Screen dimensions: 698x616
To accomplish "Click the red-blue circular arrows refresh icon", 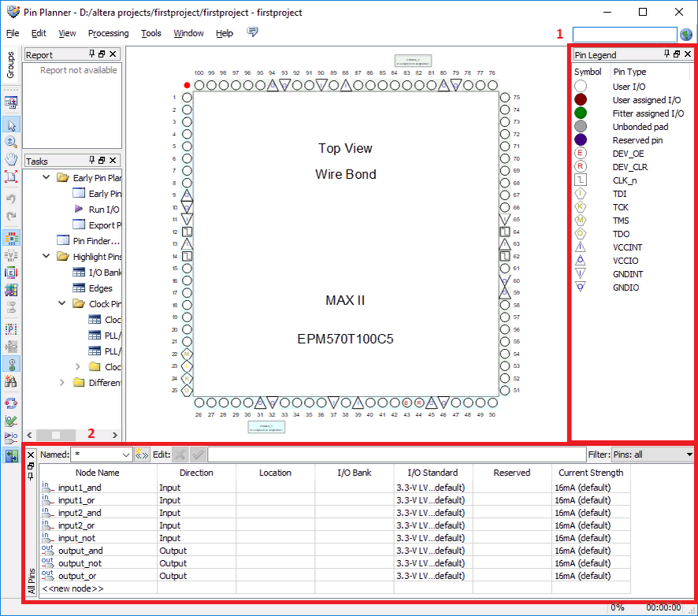I will pos(11,403).
